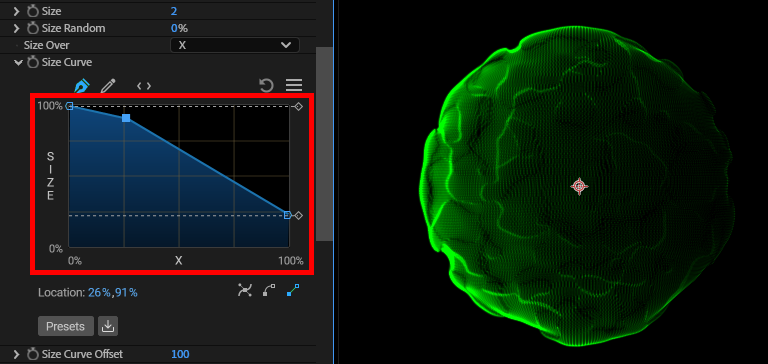
Task: Open the Size Over dropdown
Action: point(235,45)
